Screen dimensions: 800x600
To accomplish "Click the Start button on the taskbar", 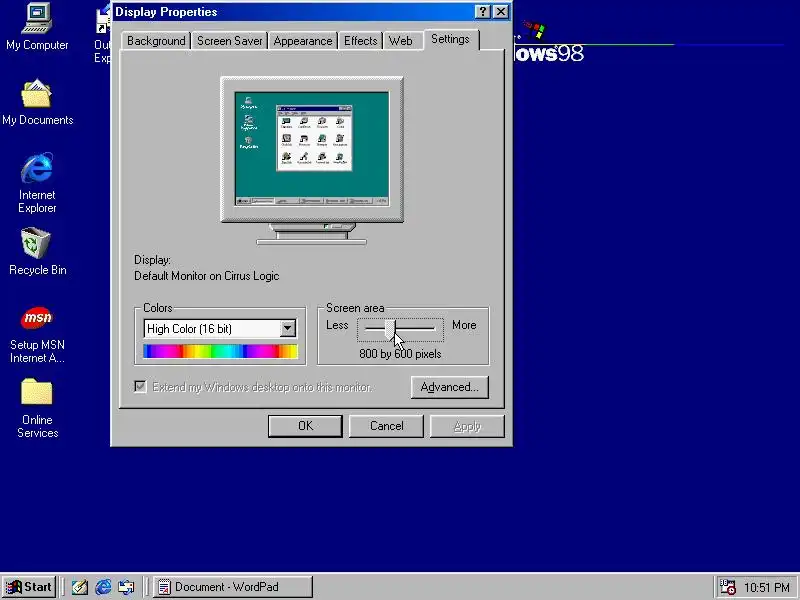I will (x=29, y=587).
